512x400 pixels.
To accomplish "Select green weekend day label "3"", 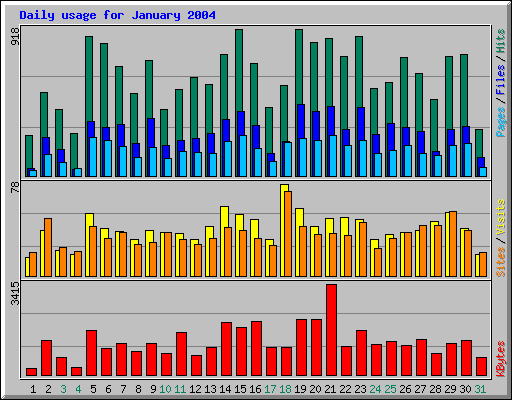I will click(63, 389).
